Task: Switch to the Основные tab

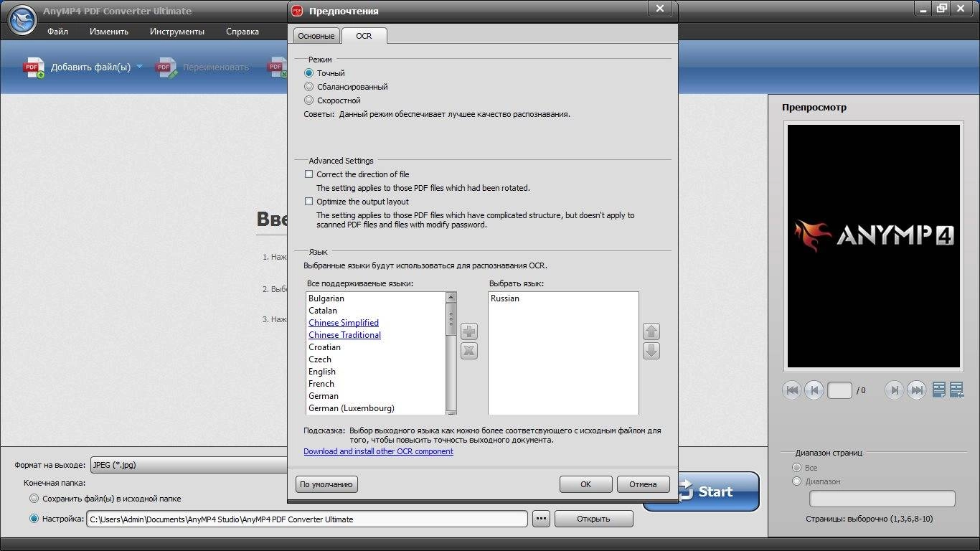Action: 316,36
